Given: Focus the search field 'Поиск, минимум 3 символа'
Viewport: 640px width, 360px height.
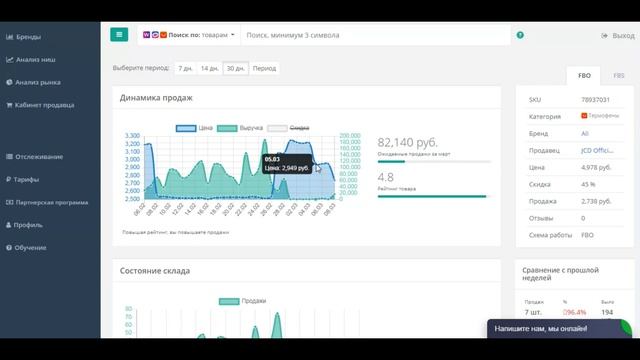Looking at the screenshot, I should point(375,35).
